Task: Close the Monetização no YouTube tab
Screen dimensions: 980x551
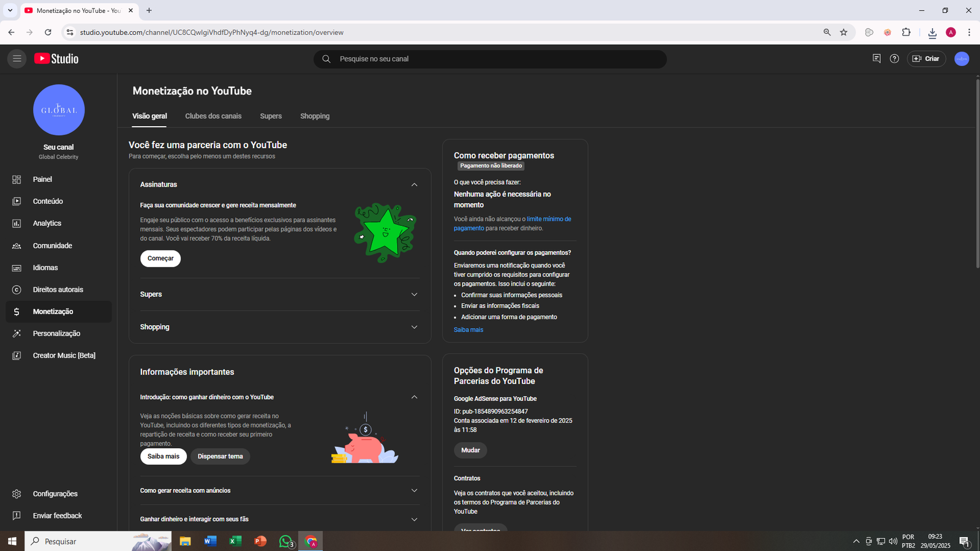Action: pos(130,10)
